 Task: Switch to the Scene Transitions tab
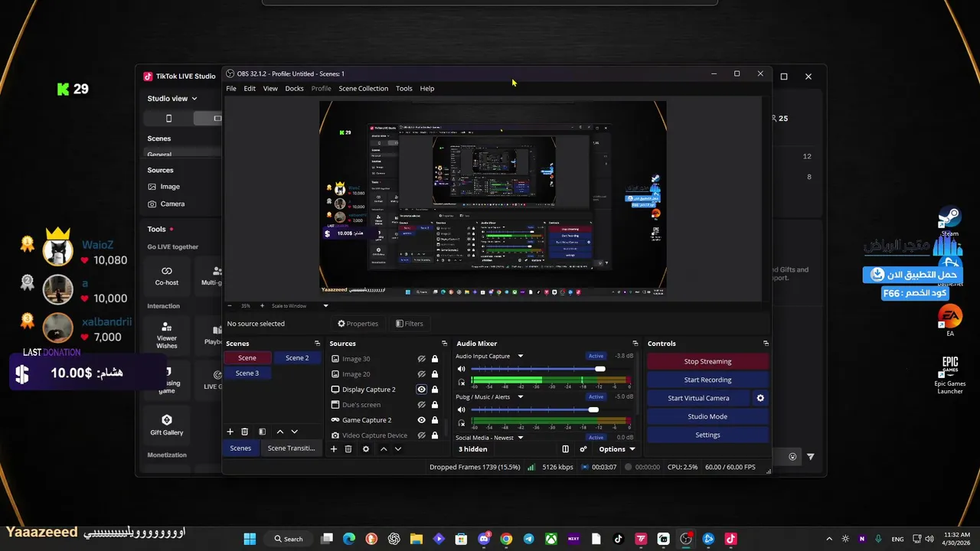pos(291,448)
